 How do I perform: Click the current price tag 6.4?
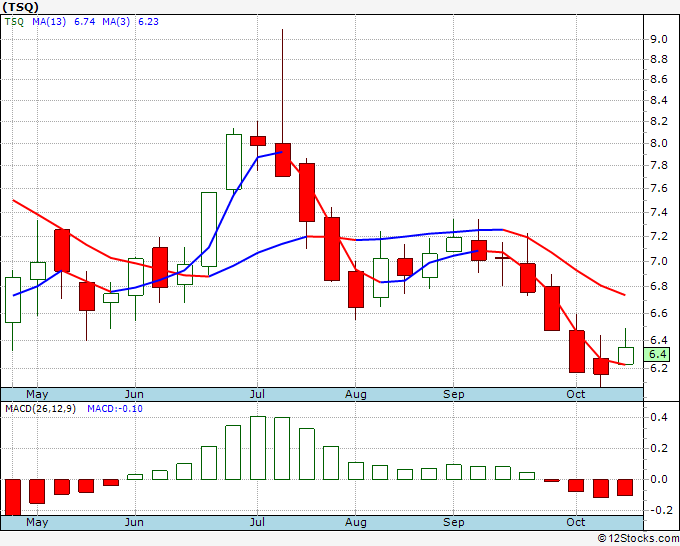(x=657, y=354)
